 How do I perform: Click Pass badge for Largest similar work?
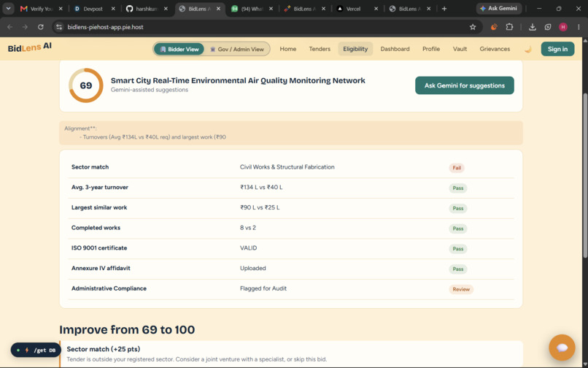coord(458,208)
